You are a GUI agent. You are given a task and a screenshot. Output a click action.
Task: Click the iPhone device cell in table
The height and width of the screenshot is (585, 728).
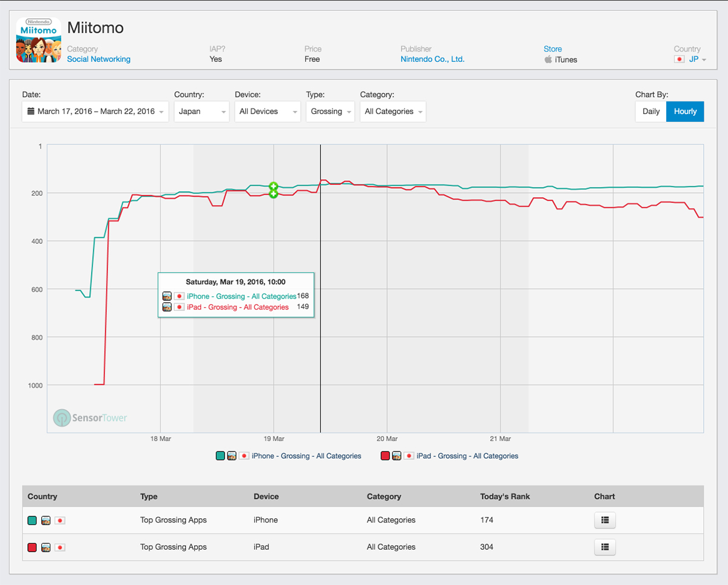pos(266,520)
